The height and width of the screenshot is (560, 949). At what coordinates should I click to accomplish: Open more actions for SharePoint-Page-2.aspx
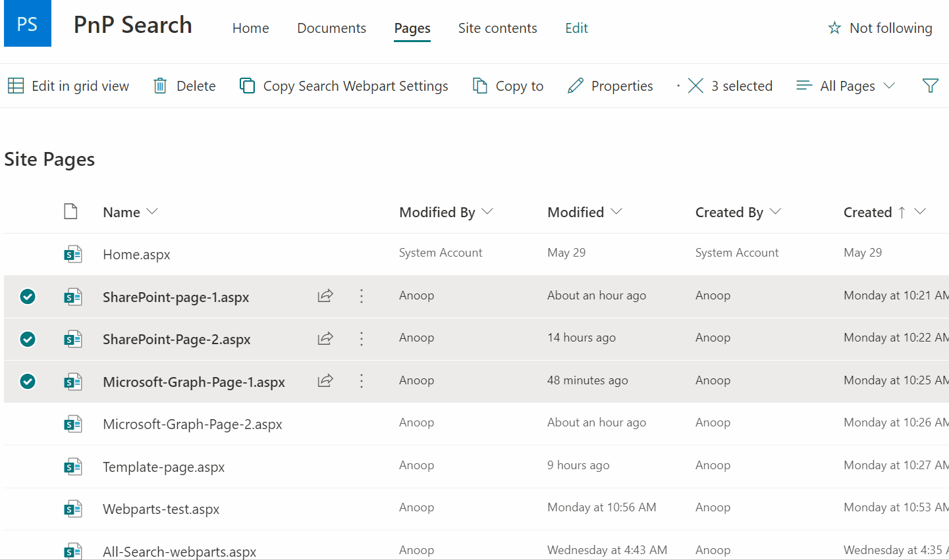(362, 339)
